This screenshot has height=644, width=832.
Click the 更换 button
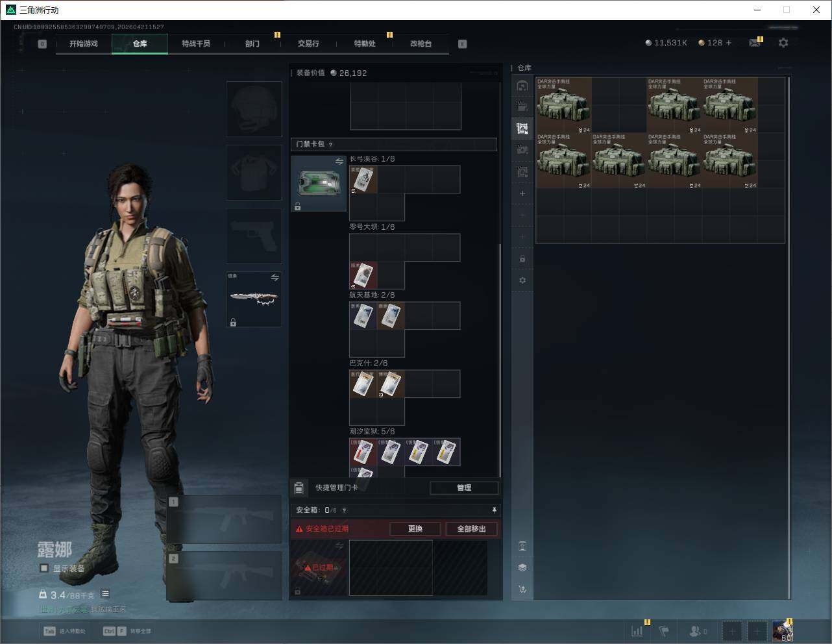coord(415,529)
